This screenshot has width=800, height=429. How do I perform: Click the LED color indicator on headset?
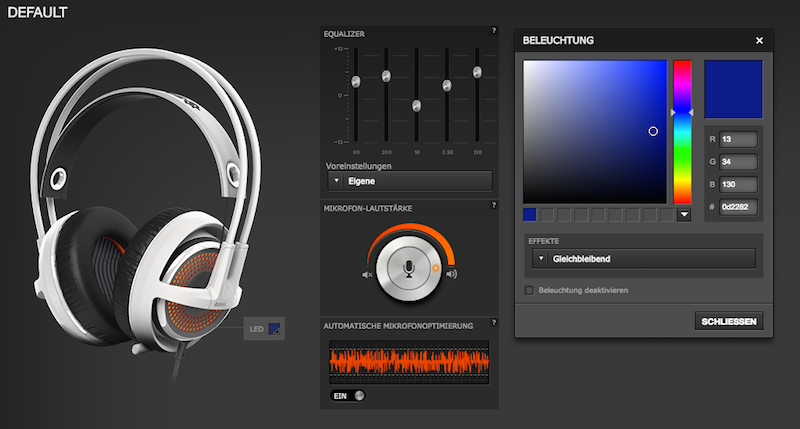[x=274, y=328]
